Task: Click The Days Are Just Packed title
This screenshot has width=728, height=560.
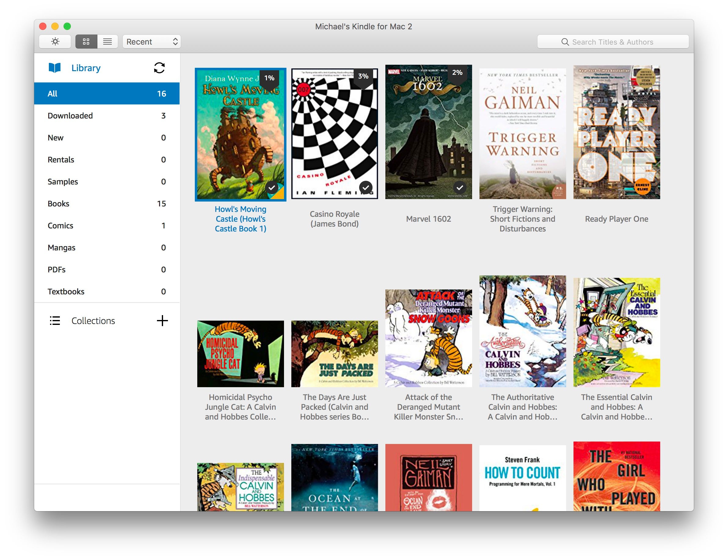Action: (x=335, y=407)
